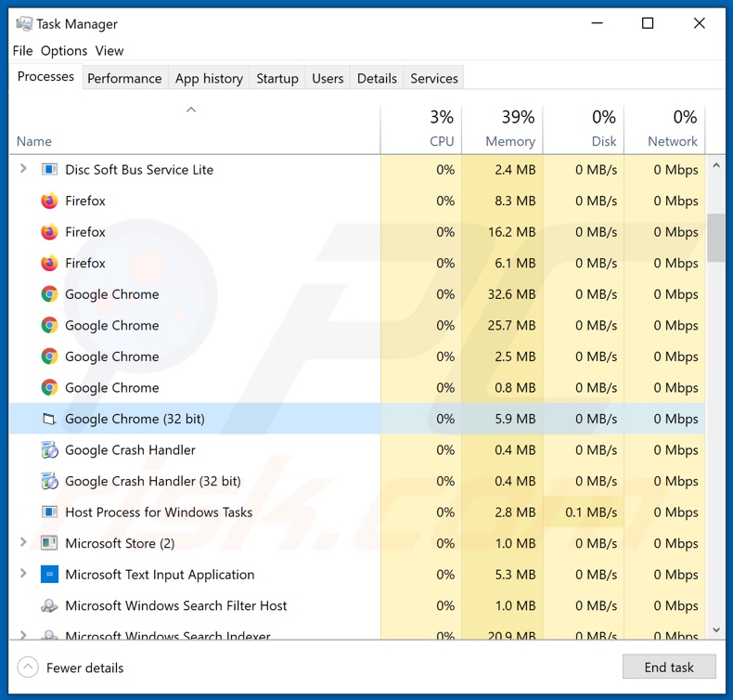Screen dimensions: 733x700
Task: Click the Chrome icon in the 0.8 MB row
Action: click(x=49, y=388)
